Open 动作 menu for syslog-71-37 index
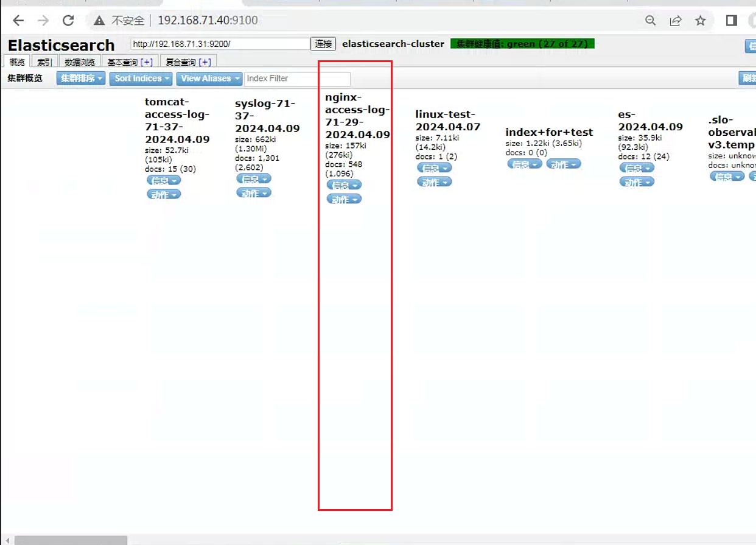This screenshot has width=756, height=545. click(254, 193)
